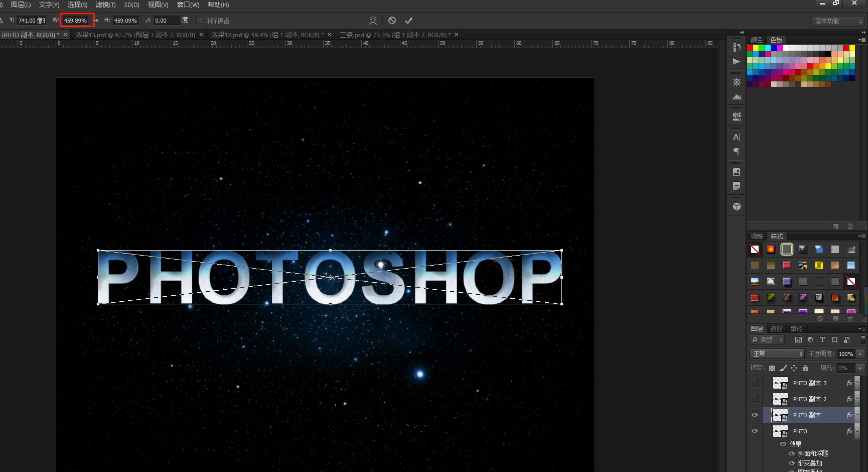Image resolution: width=868 pixels, height=472 pixels.
Task: Open the layer filter 类型 dropdown
Action: pos(768,340)
